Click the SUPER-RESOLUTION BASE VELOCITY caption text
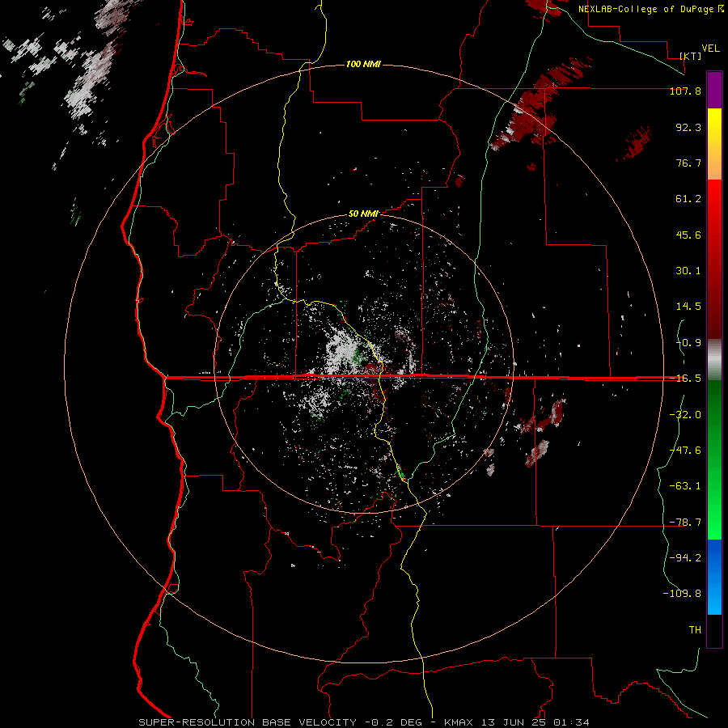 tap(248, 722)
